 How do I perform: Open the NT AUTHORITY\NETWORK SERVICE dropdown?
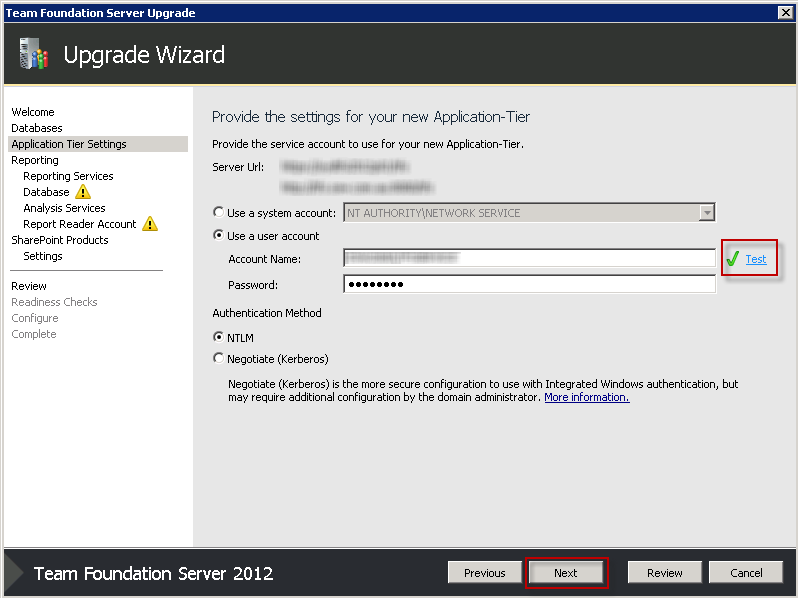707,213
